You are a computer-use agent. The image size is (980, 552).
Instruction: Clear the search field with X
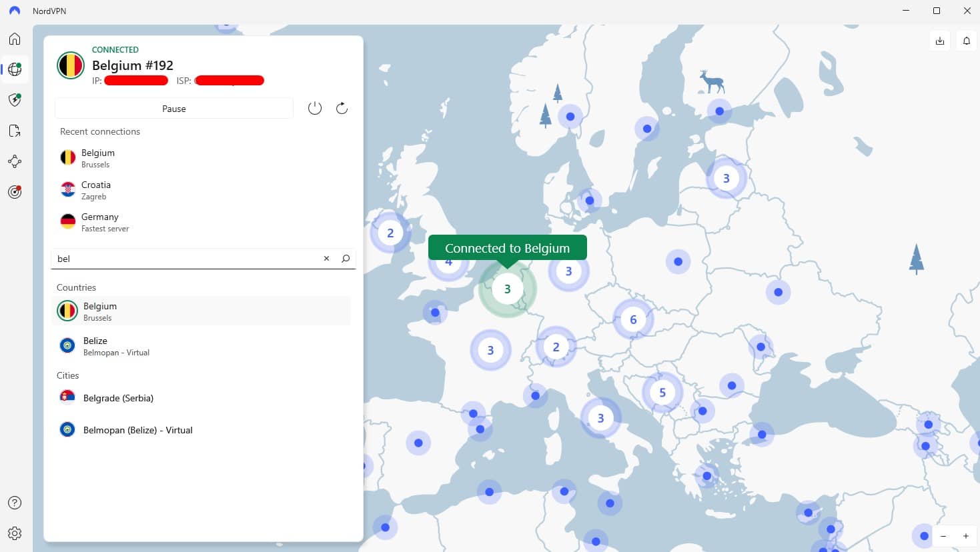(326, 259)
